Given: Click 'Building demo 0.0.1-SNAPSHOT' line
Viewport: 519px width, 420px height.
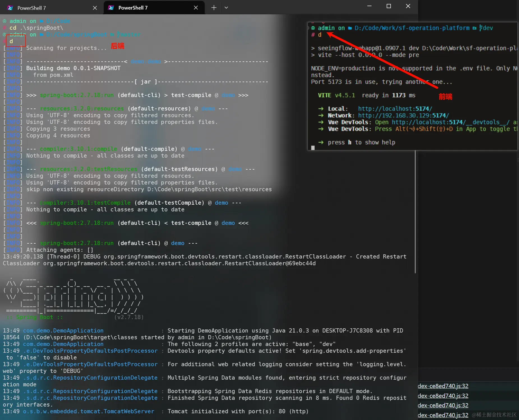Looking at the screenshot, I should (x=73, y=68).
